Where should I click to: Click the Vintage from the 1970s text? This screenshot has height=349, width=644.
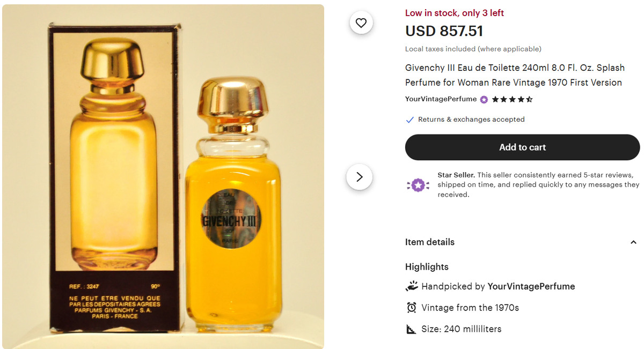(x=470, y=308)
